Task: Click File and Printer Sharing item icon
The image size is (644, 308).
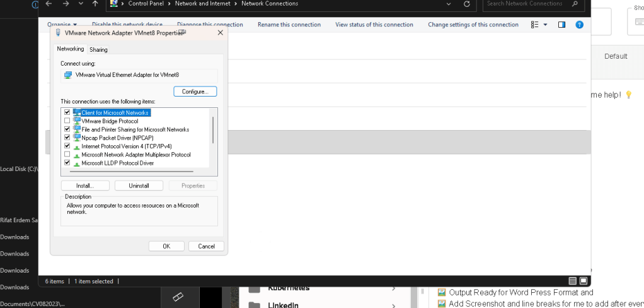Action: (77, 129)
